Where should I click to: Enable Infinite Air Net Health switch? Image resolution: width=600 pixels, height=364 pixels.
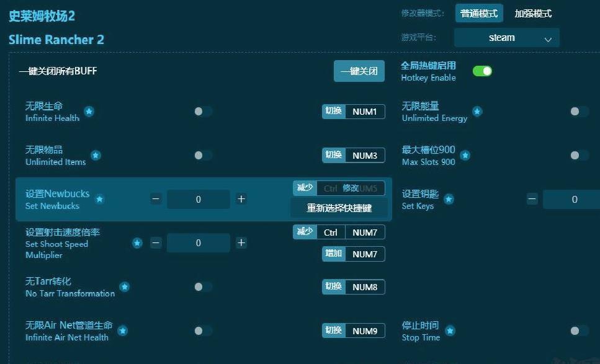(x=203, y=331)
